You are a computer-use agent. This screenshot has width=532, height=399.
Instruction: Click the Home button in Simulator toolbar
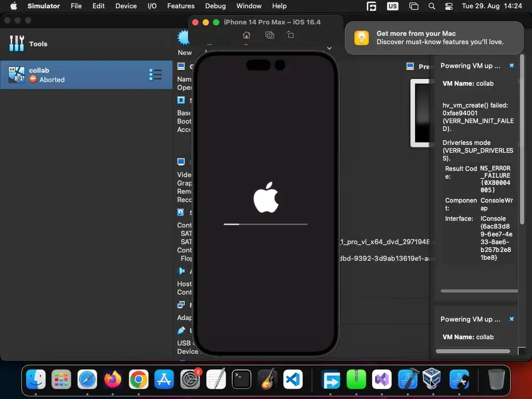tap(247, 35)
